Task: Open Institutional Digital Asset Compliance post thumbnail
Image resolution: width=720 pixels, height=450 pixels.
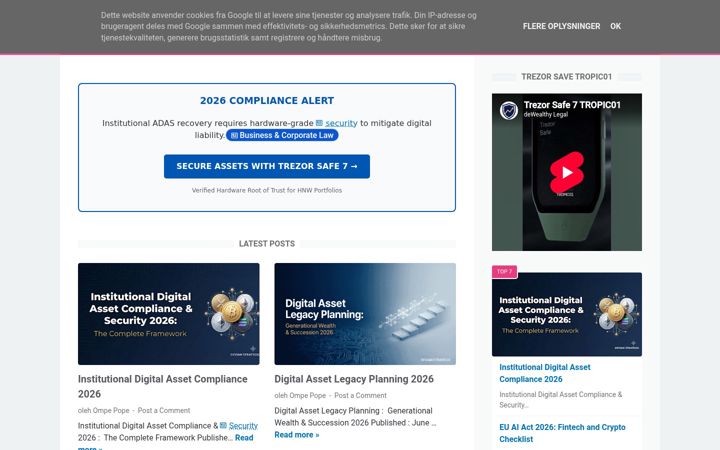Action: click(x=169, y=314)
